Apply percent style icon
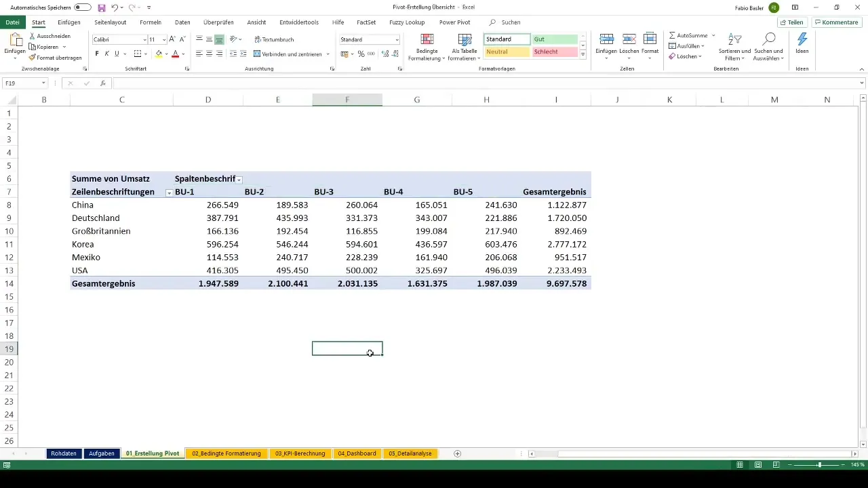Viewport: 868px width, 488px height. coord(361,54)
